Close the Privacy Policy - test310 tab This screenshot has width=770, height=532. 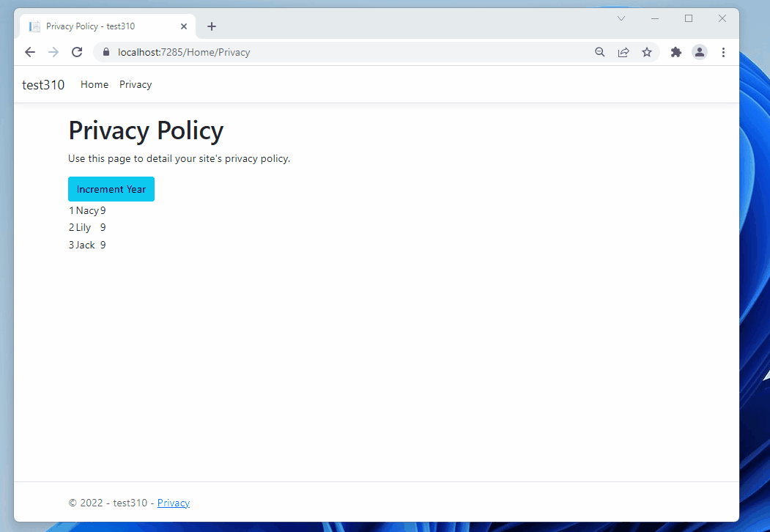(x=184, y=26)
